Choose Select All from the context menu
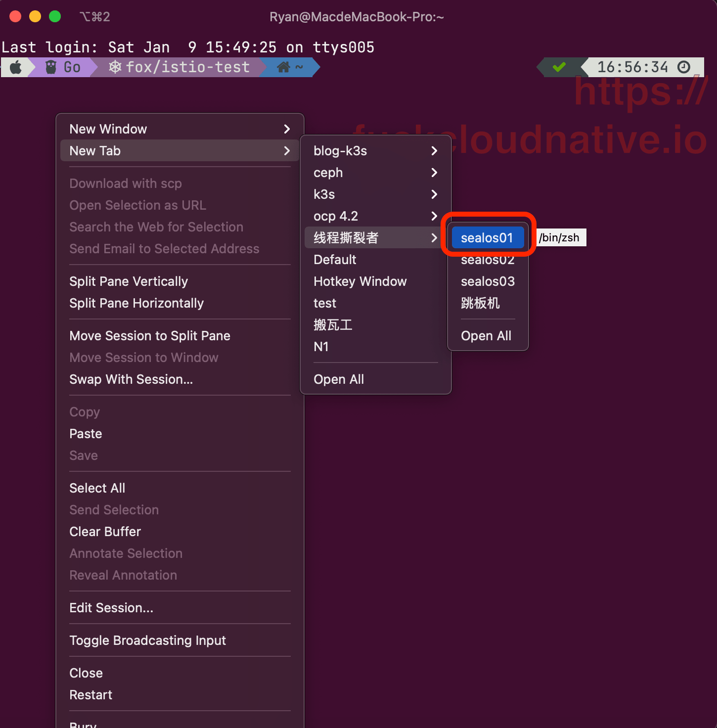717x728 pixels. (180, 488)
